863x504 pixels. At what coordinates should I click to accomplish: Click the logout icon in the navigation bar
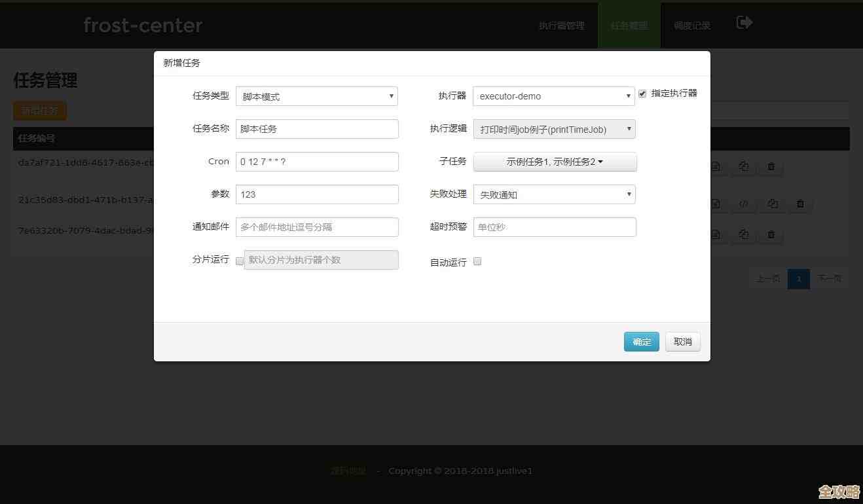pos(744,22)
